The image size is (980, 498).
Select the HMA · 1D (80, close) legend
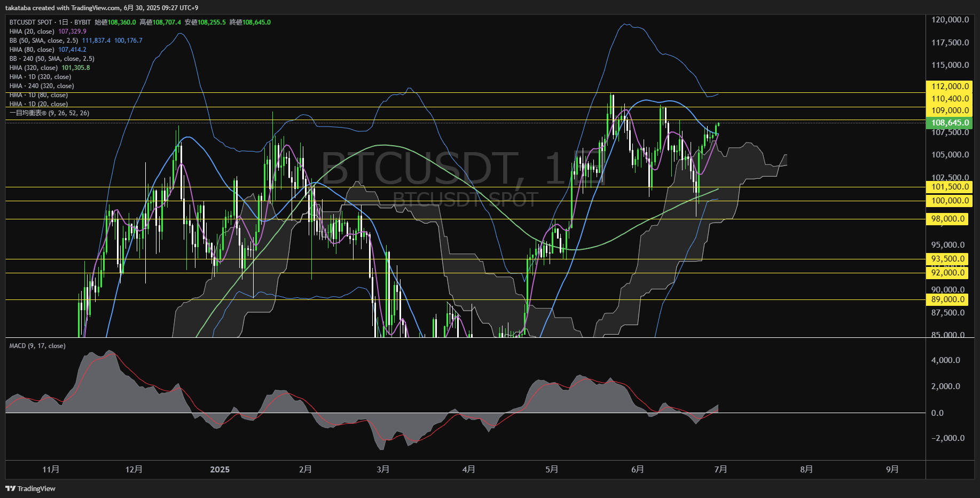[38, 95]
